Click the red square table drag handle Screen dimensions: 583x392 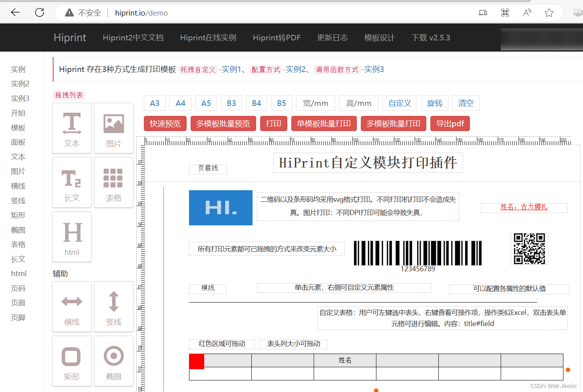point(197,361)
